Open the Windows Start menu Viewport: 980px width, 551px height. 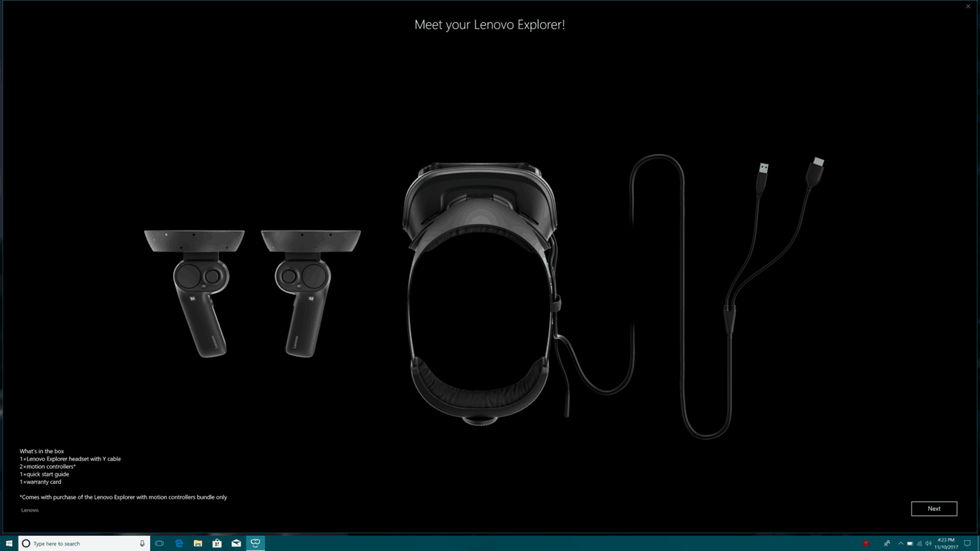[x=9, y=543]
